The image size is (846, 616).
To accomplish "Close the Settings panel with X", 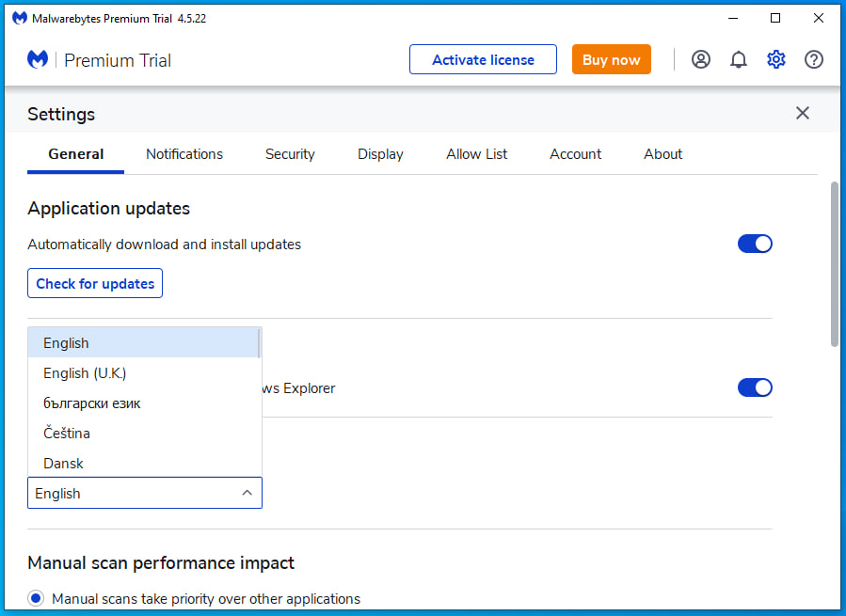I will [x=803, y=113].
